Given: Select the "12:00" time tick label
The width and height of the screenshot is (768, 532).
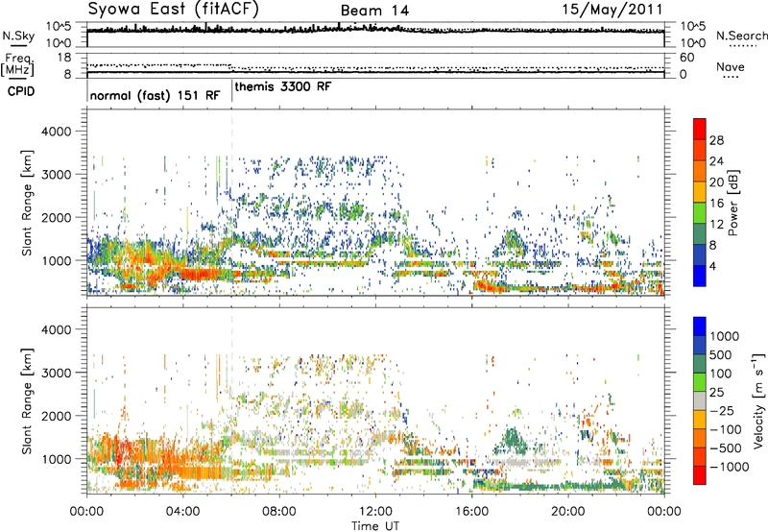Looking at the screenshot, I should [x=375, y=512].
